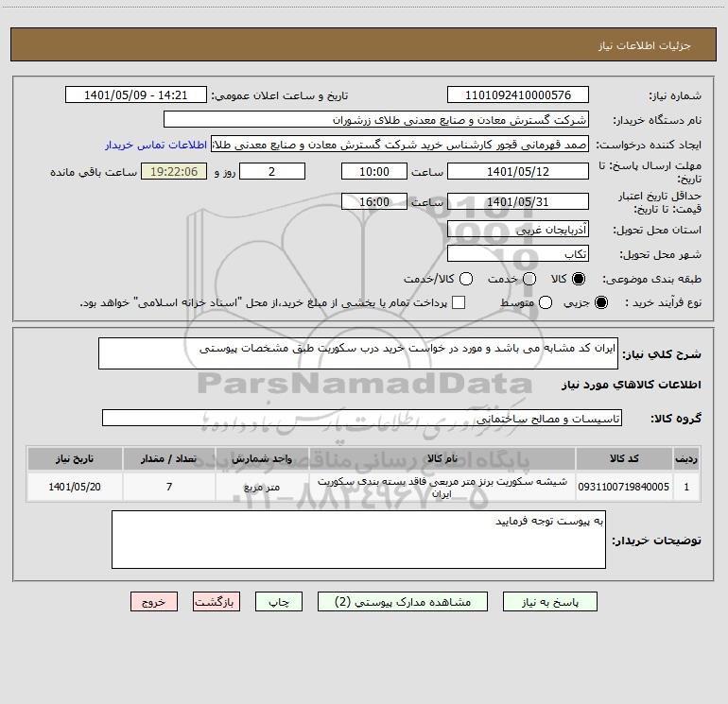Click the چاپ print button
The width and height of the screenshot is (728, 704).
279,601
